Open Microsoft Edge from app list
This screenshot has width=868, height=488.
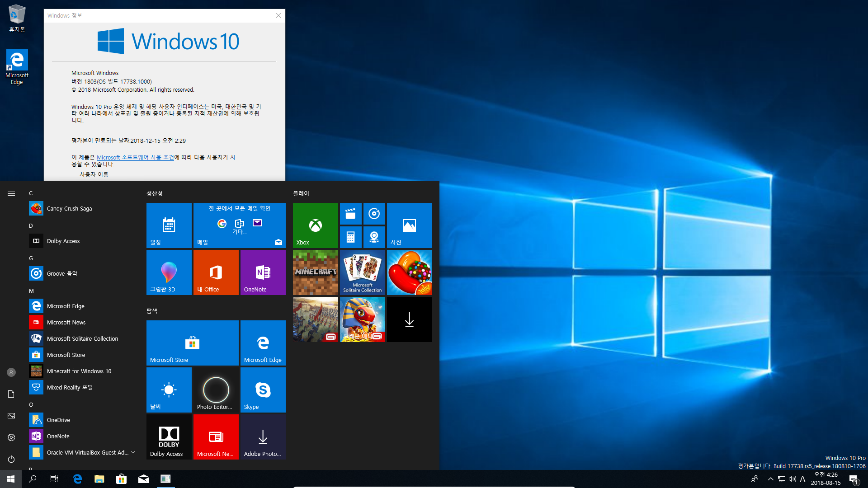point(83,306)
